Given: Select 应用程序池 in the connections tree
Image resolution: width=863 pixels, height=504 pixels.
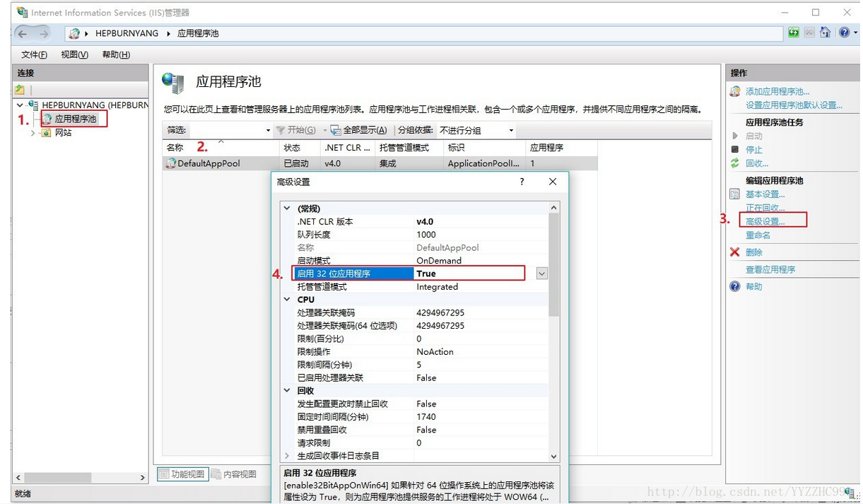Looking at the screenshot, I should (x=76, y=119).
